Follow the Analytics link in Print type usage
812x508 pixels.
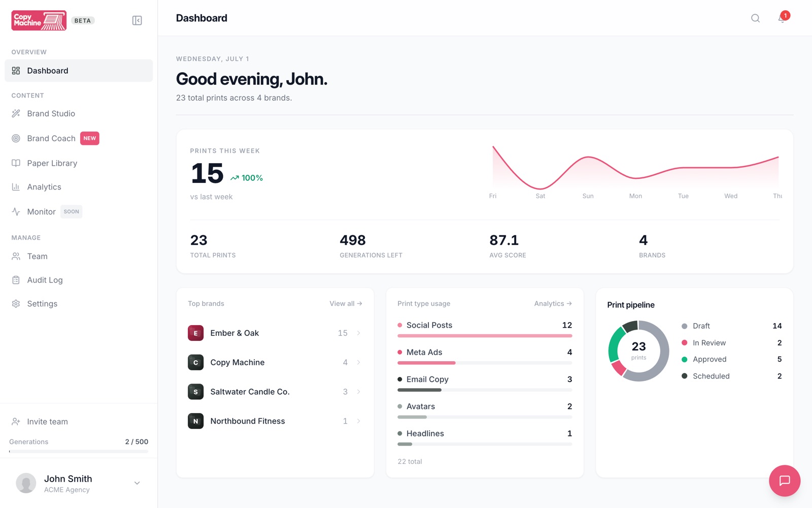(x=553, y=303)
